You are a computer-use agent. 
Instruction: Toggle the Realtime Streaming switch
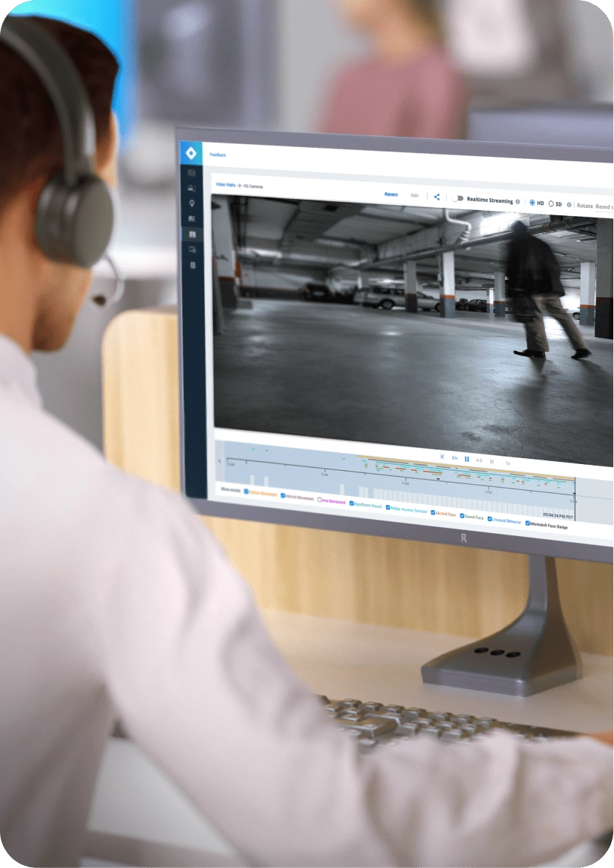pos(457,198)
